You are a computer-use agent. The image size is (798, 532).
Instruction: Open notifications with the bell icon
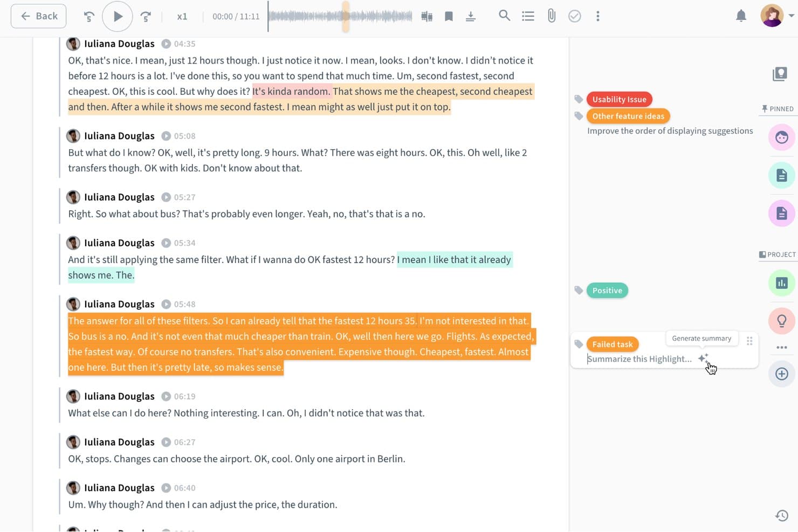pos(741,16)
